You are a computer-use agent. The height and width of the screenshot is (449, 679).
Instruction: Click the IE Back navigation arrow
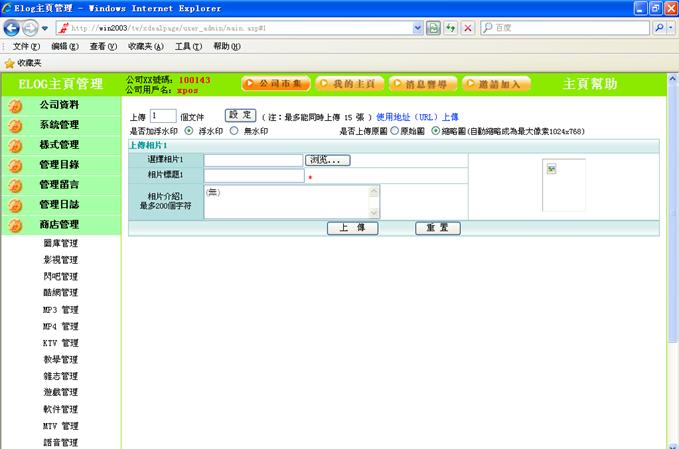tap(13, 28)
